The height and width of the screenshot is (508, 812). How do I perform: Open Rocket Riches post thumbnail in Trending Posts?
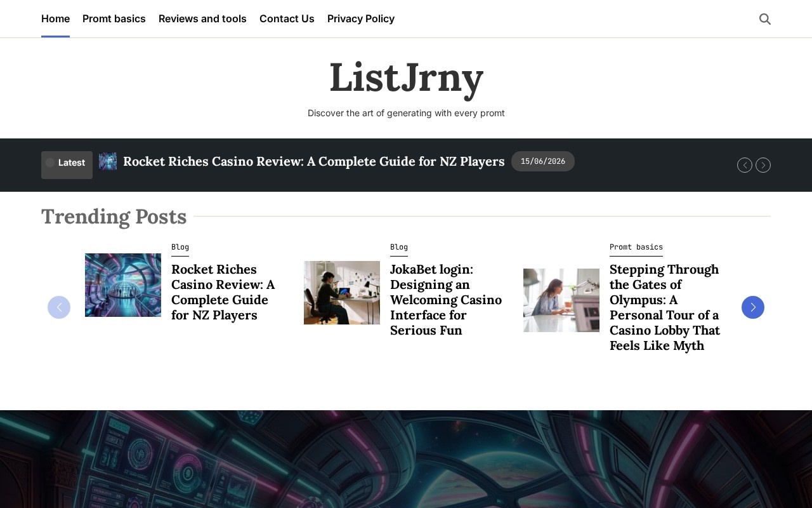[123, 285]
